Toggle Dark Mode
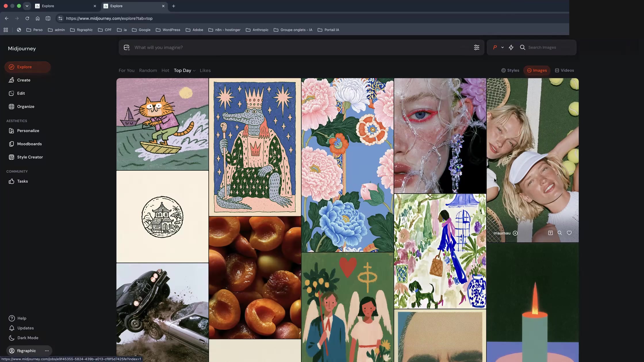 [x=24, y=338]
